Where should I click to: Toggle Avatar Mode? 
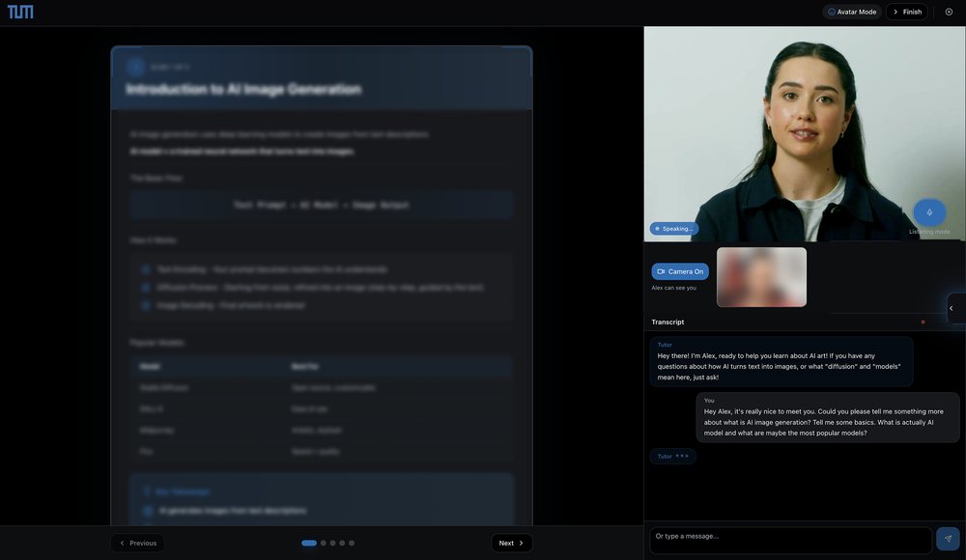(852, 12)
